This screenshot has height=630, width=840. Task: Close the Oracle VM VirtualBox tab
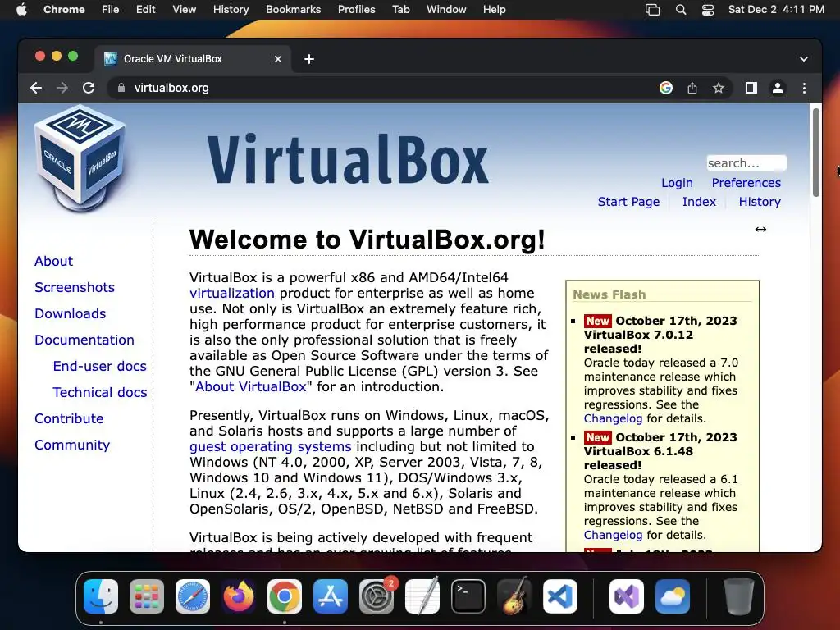(278, 59)
